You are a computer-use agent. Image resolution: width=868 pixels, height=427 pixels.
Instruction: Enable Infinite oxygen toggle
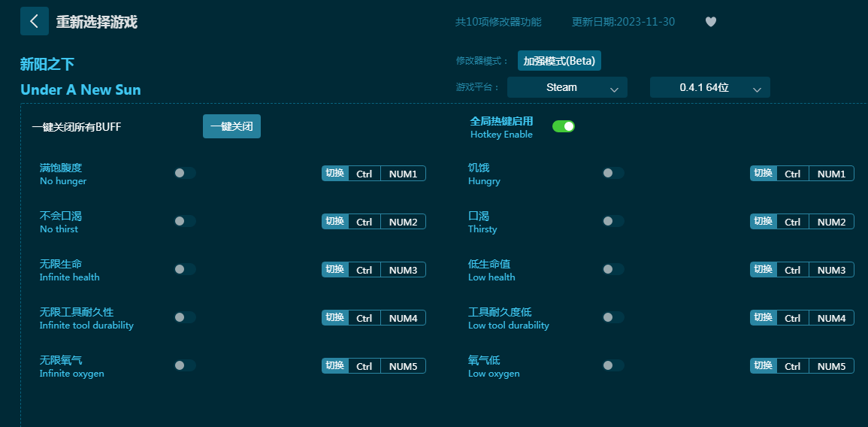tap(184, 365)
